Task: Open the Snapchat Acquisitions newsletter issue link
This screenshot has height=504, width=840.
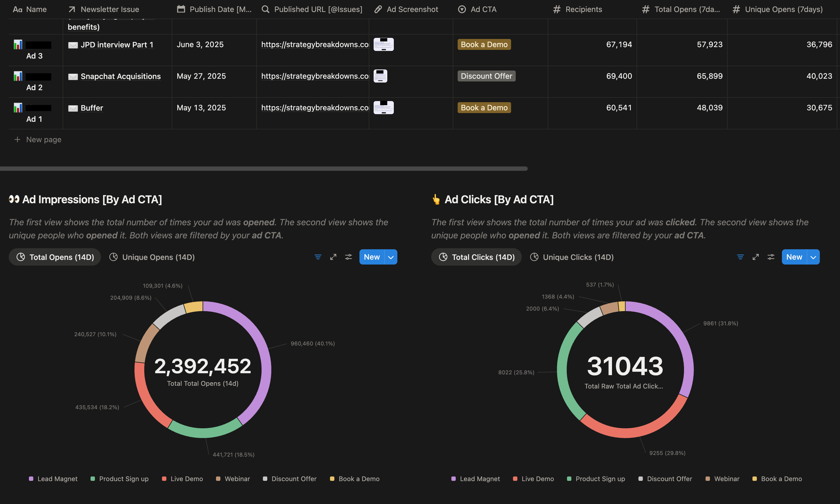Action: tap(120, 76)
